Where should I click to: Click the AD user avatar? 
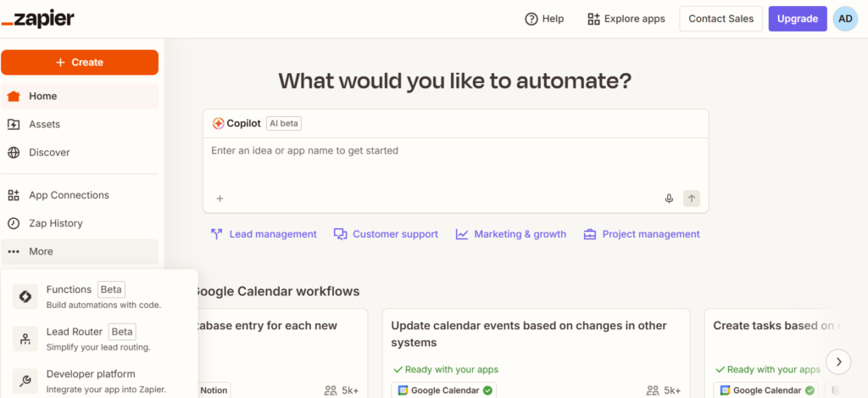tap(845, 19)
